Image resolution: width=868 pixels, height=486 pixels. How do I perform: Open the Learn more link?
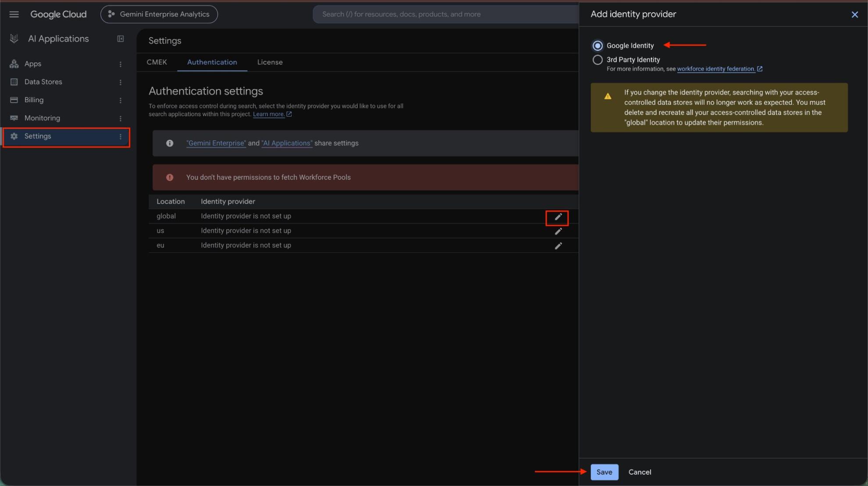pos(268,114)
